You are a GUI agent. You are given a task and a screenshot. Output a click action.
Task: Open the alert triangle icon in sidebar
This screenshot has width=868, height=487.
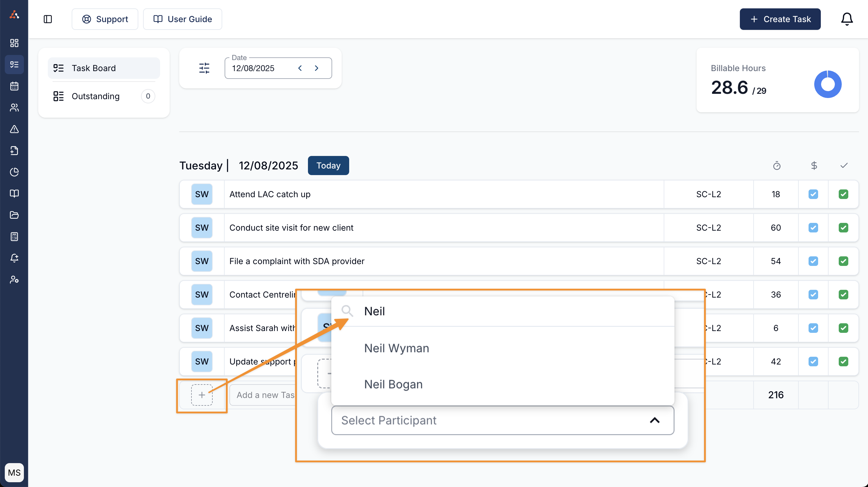pyautogui.click(x=14, y=129)
